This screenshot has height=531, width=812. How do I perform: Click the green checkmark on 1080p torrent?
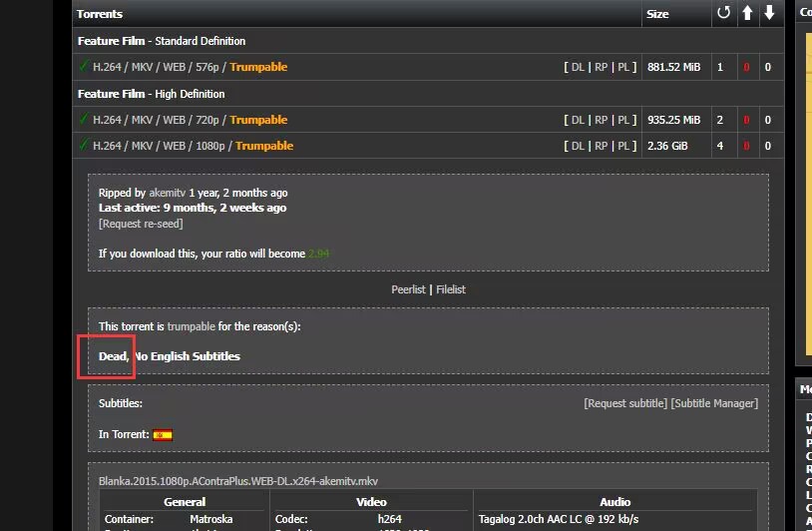(x=84, y=146)
